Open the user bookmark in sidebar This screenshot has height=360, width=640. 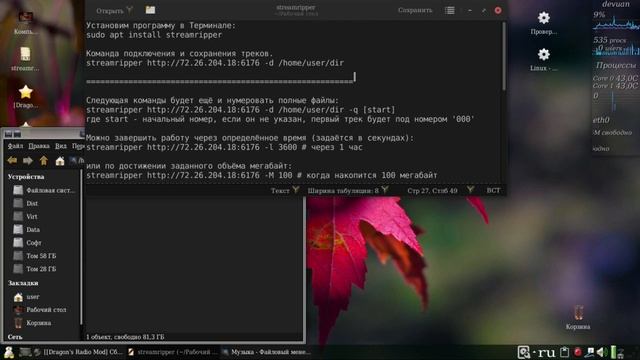pos(27,297)
